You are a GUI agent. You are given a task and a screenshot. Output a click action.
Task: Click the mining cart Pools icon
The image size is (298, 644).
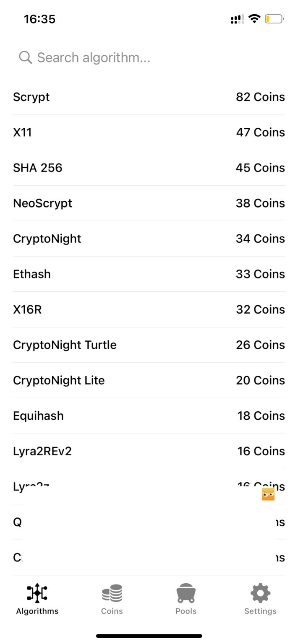186,593
